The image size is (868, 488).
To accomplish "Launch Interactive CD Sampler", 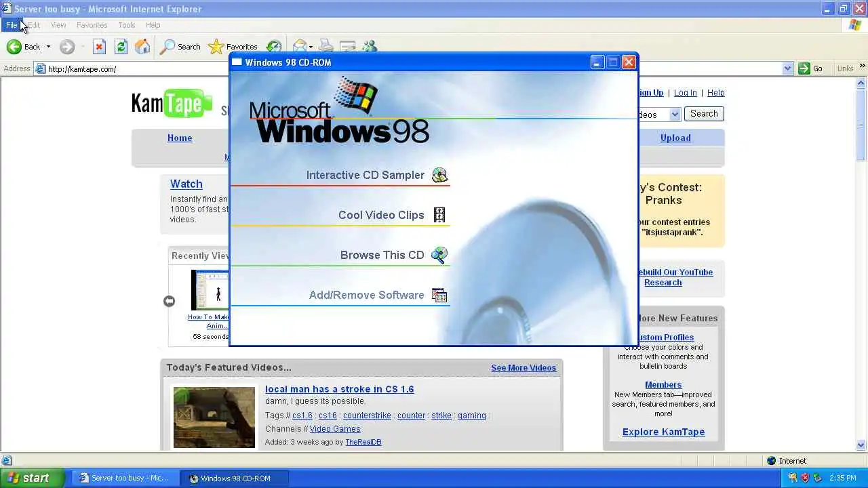I will click(x=365, y=175).
